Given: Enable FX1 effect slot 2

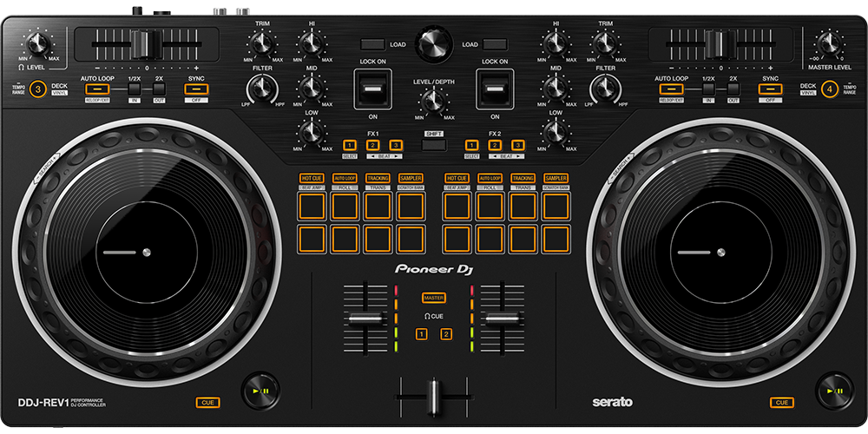Looking at the screenshot, I should [x=372, y=144].
